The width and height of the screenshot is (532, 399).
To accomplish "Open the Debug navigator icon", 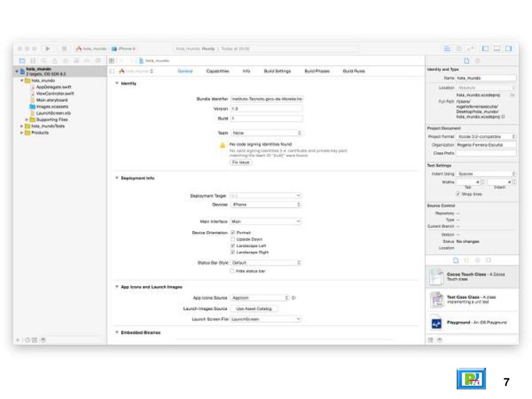I will pos(76,61).
